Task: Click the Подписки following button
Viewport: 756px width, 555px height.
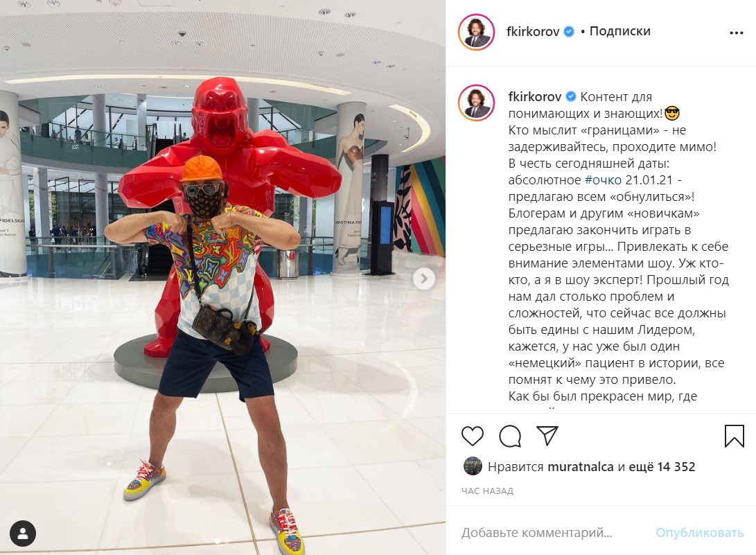Action: [620, 31]
